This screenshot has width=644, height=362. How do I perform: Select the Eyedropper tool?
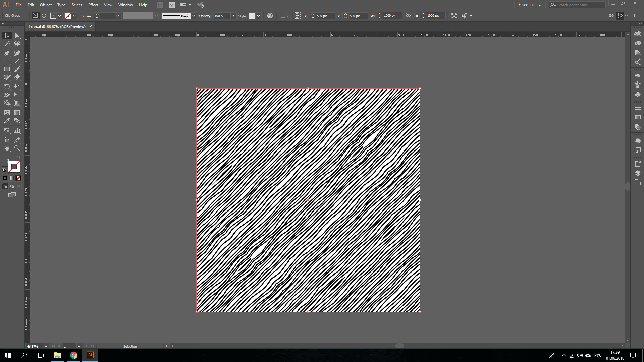coord(7,121)
